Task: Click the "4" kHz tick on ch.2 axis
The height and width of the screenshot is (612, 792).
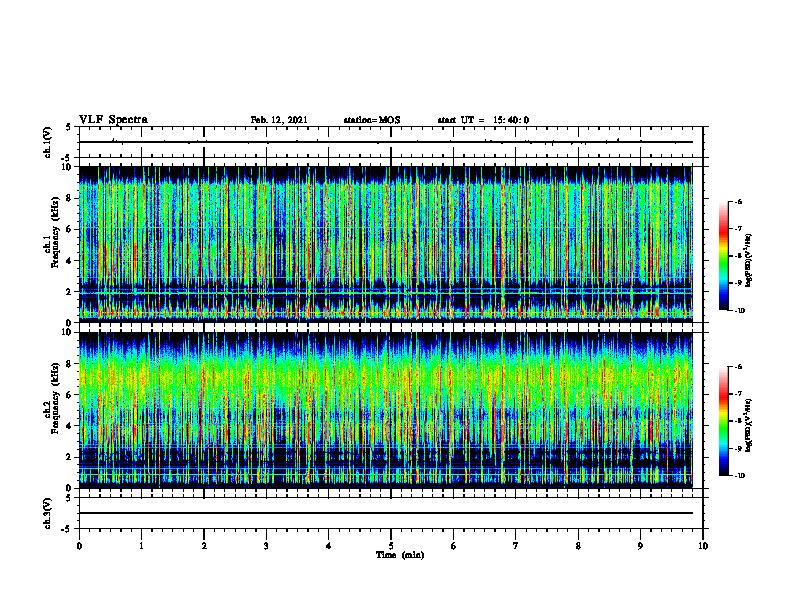Action: click(70, 426)
